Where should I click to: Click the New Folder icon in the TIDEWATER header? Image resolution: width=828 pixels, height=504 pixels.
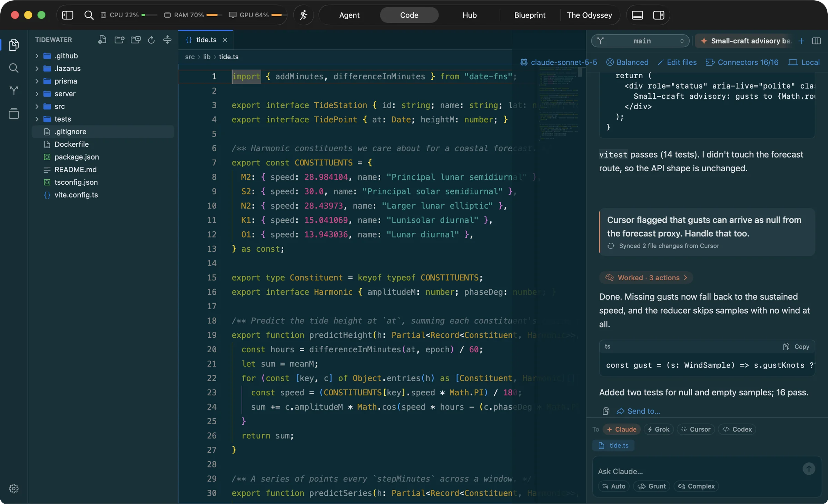[x=119, y=40]
